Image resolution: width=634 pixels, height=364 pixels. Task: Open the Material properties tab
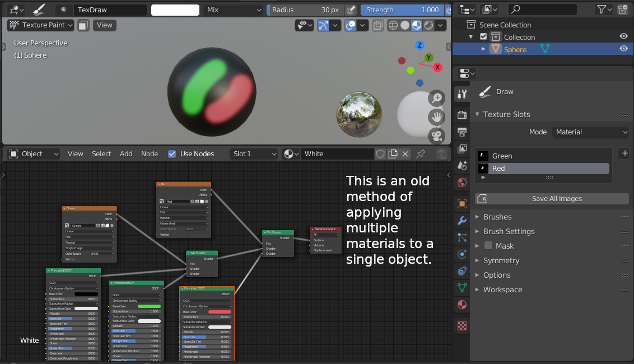462,305
